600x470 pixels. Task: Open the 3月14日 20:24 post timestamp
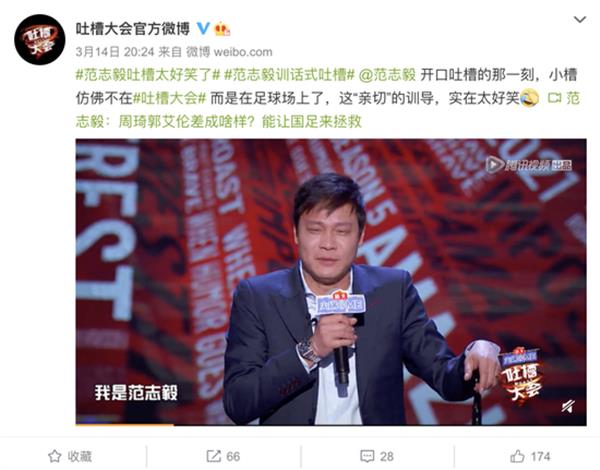click(115, 52)
